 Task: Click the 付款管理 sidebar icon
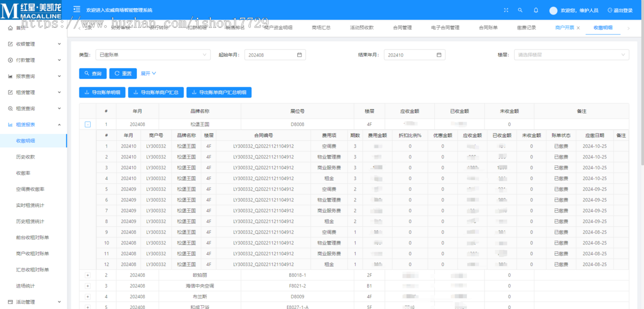10,60
